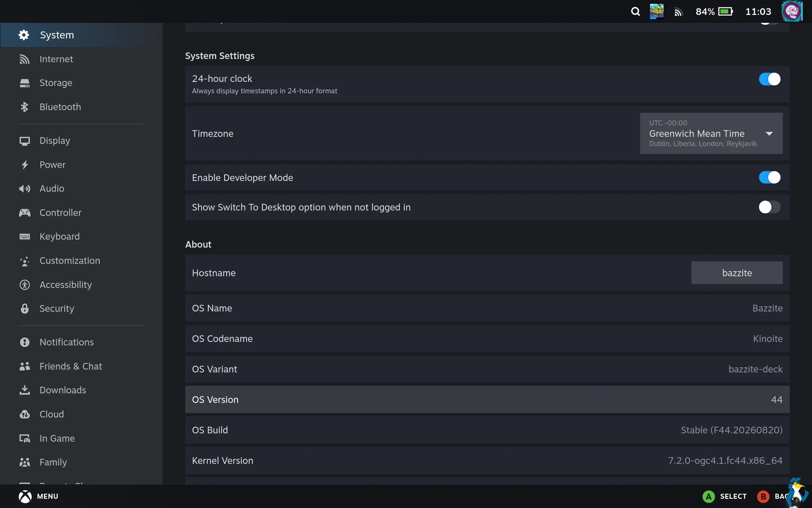
Task: Click the Downloads arrow icon
Action: [x=24, y=390]
